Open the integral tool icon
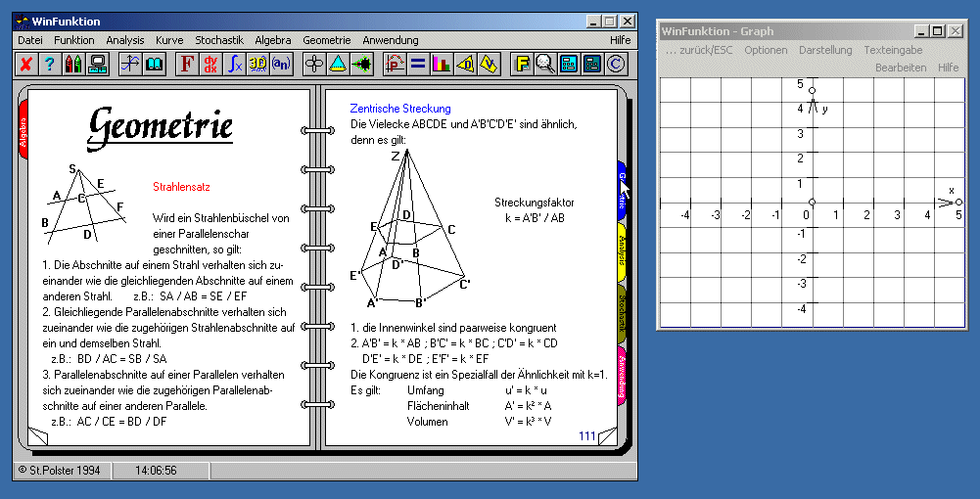Viewport: 980px width, 499px height. pyautogui.click(x=234, y=64)
